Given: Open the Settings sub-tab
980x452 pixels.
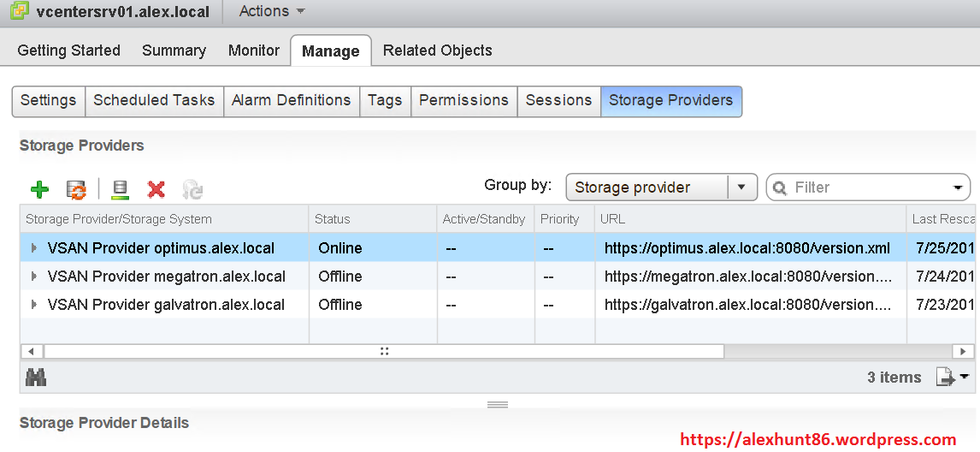Looking at the screenshot, I should pos(48,101).
